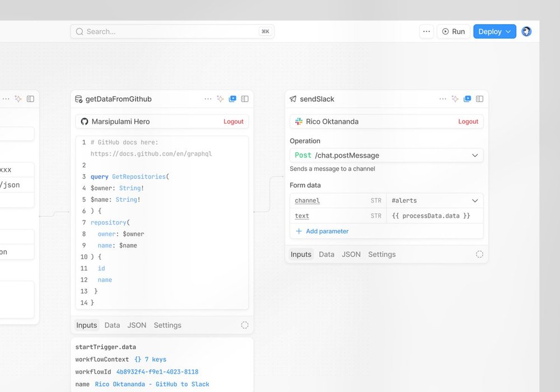Click the sendSlack node title

click(317, 99)
